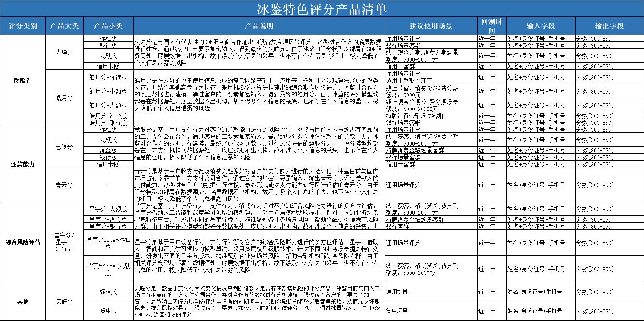Select the description starting 天瞳分是一款基于支付行为
This screenshot has width=644, height=321.
259,301
